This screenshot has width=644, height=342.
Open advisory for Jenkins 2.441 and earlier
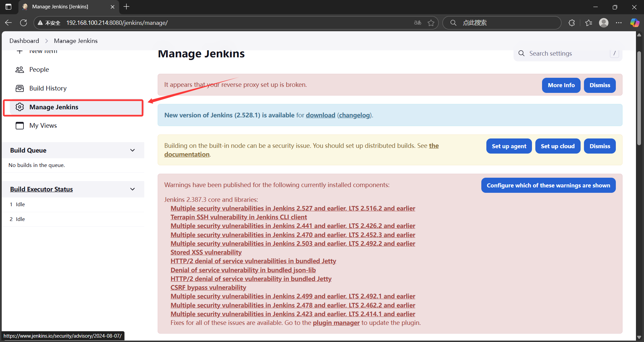click(293, 226)
